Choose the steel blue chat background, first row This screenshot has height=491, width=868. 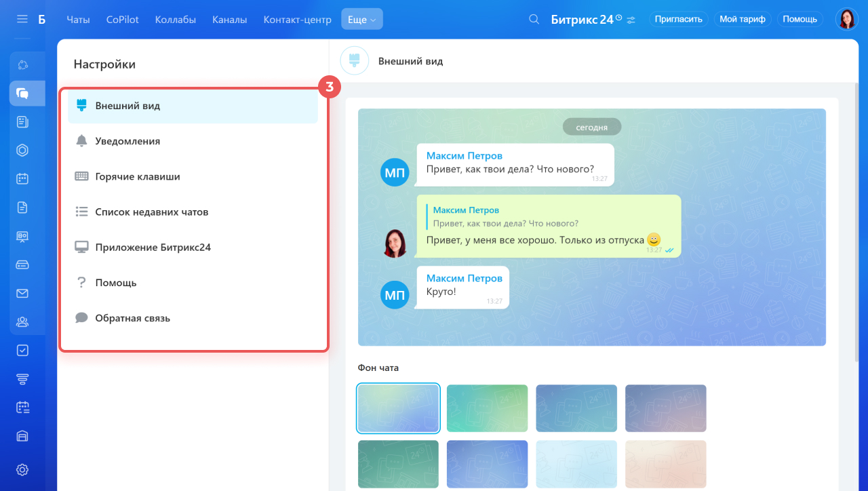[x=576, y=408]
